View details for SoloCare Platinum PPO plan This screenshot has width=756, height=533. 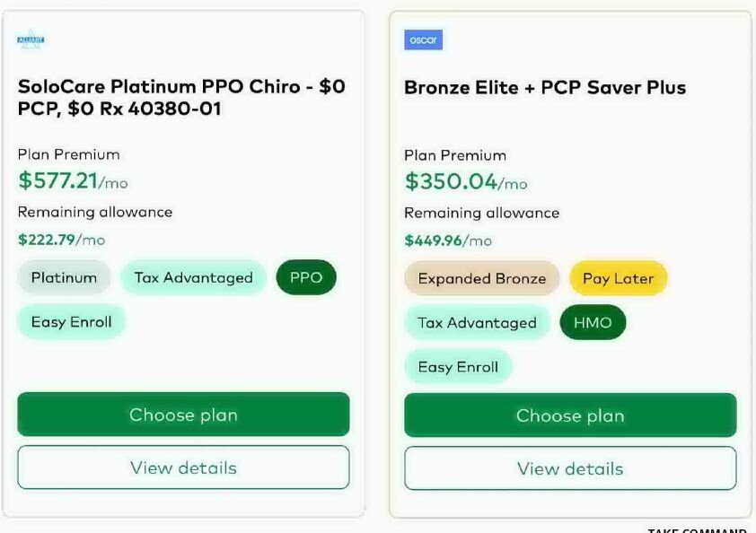click(183, 467)
